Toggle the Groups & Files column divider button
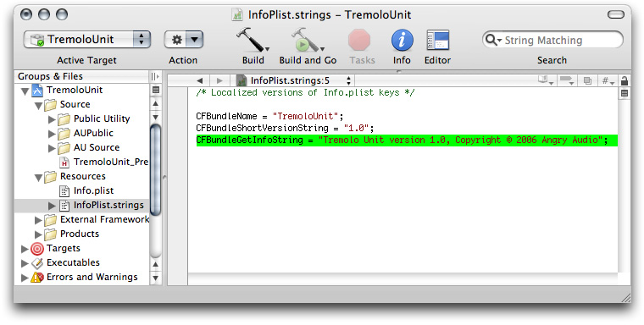Viewport: 644px width, 325px height. pyautogui.click(x=154, y=76)
